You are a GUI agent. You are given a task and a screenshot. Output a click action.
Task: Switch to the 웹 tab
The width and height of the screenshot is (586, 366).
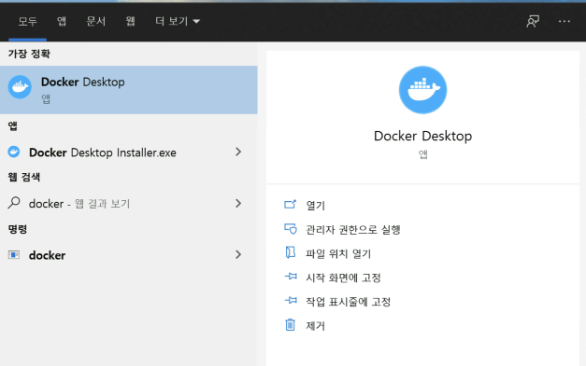pyautogui.click(x=130, y=21)
